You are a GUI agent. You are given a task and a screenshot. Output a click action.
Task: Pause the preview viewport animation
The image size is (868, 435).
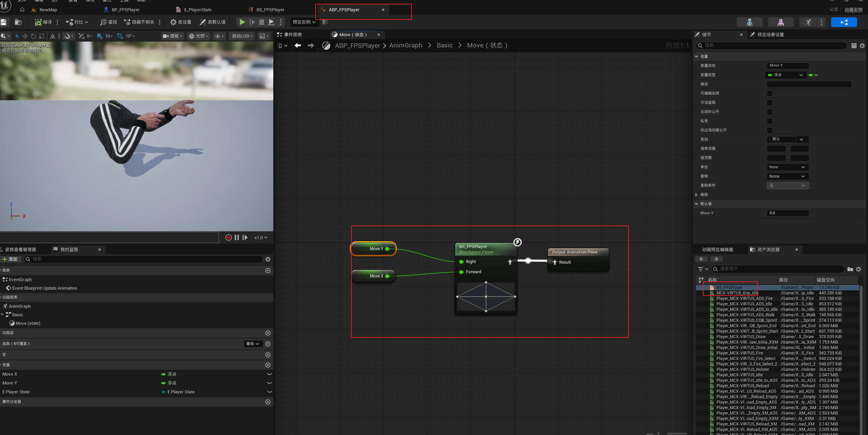pyautogui.click(x=237, y=237)
